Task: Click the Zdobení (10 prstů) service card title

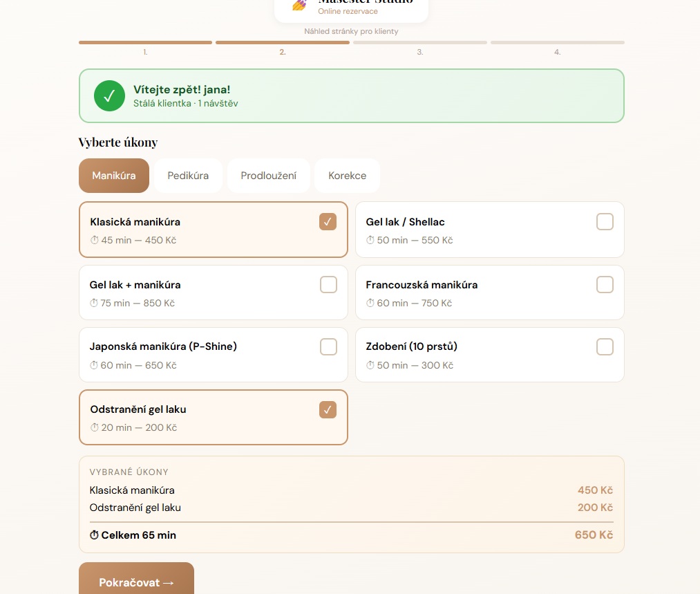Action: [x=411, y=346]
